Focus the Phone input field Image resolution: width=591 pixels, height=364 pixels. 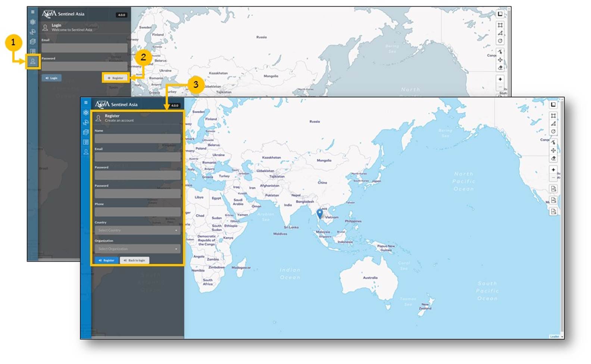click(x=137, y=212)
